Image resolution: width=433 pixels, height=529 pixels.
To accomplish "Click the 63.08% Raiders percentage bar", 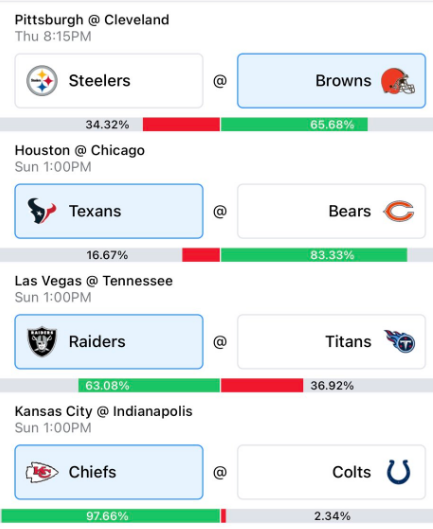I will (149, 385).
